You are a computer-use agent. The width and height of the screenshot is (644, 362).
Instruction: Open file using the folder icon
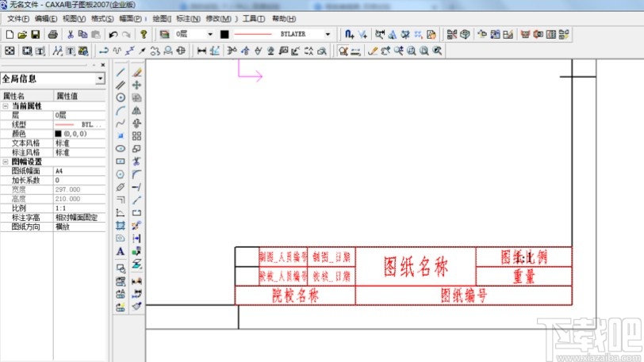[22, 35]
